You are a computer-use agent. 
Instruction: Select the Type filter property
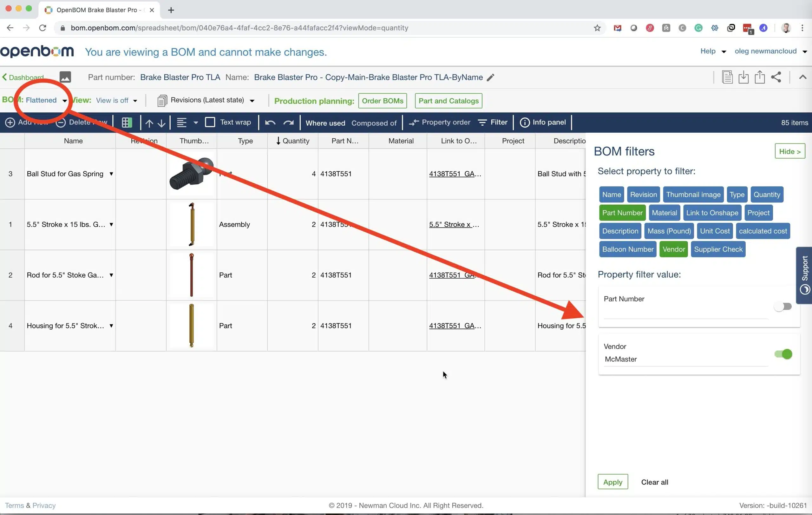click(737, 195)
